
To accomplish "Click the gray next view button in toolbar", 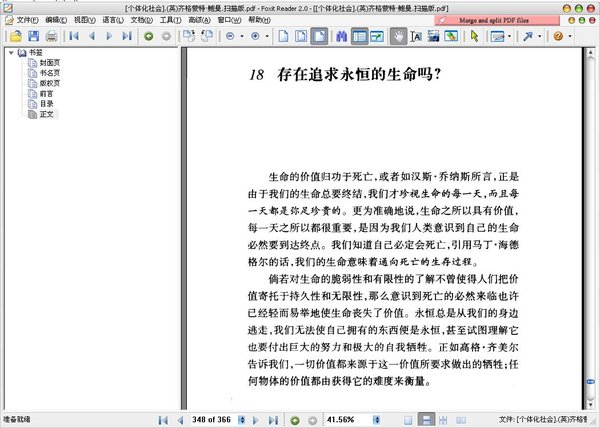I will 166,36.
